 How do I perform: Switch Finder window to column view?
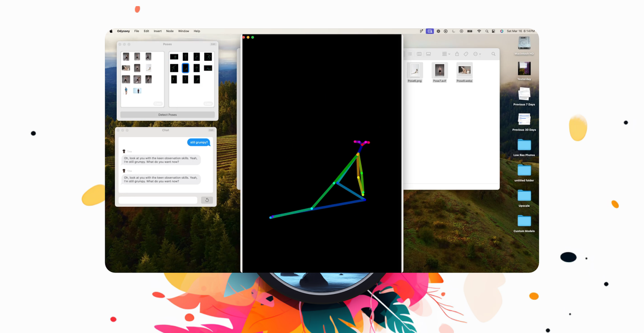tap(419, 54)
